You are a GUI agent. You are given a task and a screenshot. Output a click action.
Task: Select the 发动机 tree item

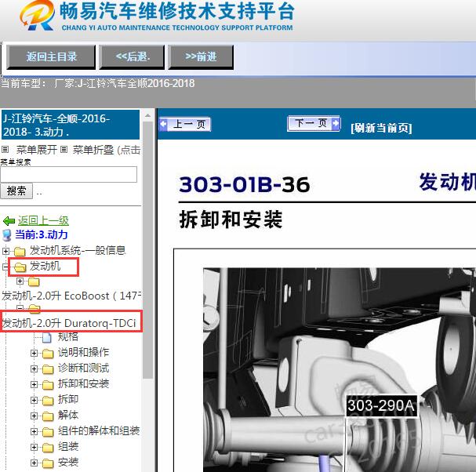coord(45,267)
